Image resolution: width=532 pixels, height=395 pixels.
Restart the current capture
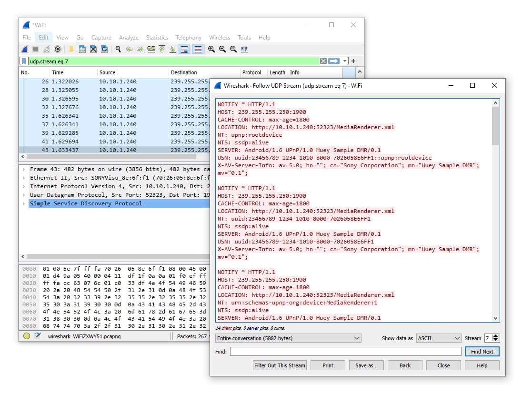(x=47, y=49)
